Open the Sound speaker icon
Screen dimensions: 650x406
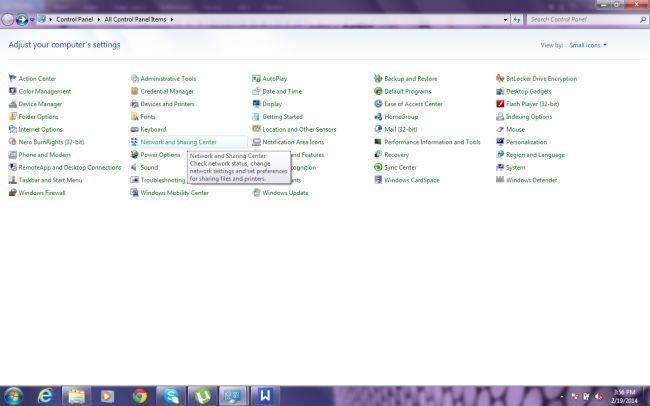pyautogui.click(x=134, y=167)
